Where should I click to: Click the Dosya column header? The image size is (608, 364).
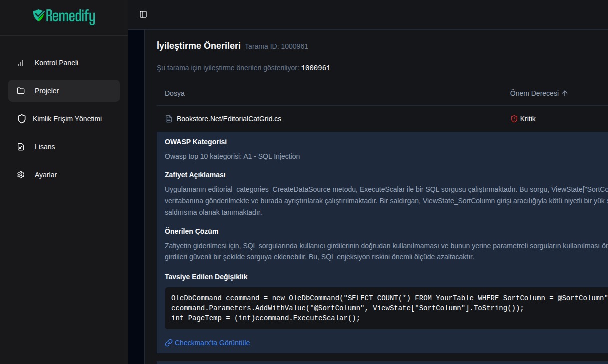(x=175, y=93)
